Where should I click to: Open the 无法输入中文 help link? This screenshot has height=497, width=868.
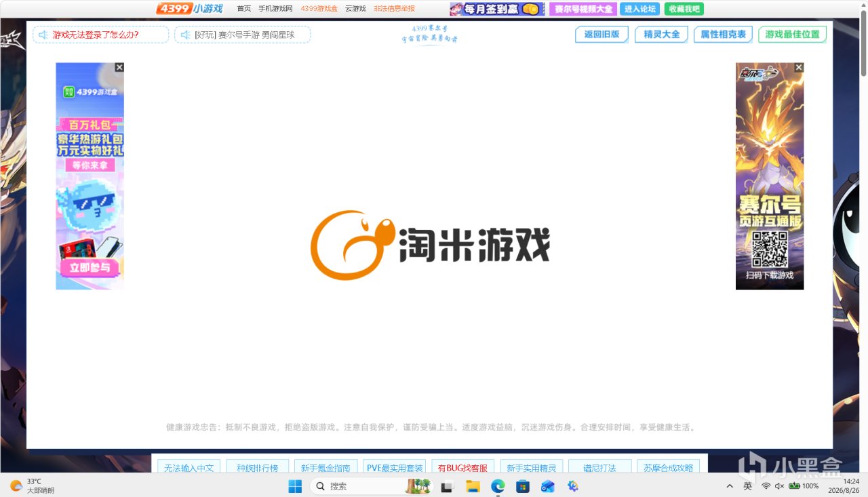point(189,468)
